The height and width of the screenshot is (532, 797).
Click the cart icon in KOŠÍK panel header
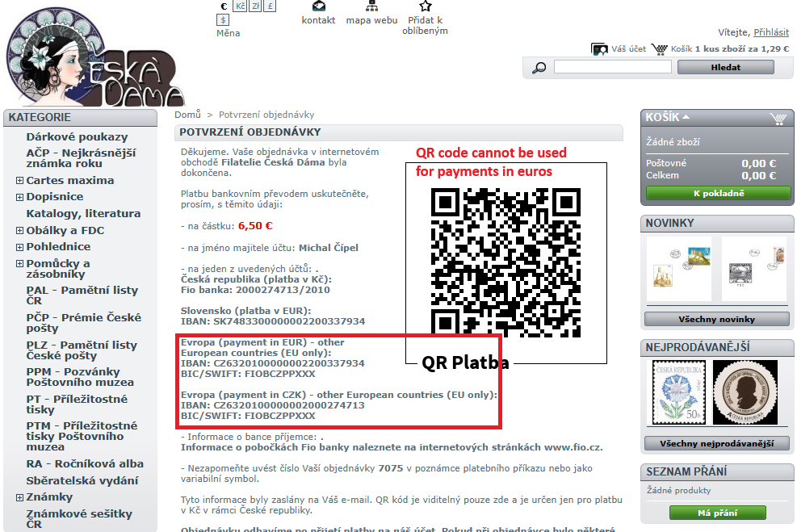[778, 119]
